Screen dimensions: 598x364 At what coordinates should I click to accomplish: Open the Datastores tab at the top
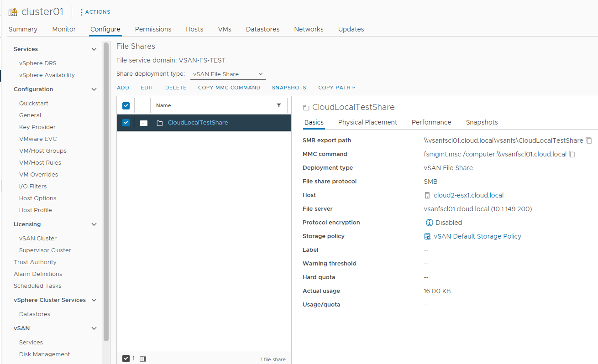(x=262, y=29)
